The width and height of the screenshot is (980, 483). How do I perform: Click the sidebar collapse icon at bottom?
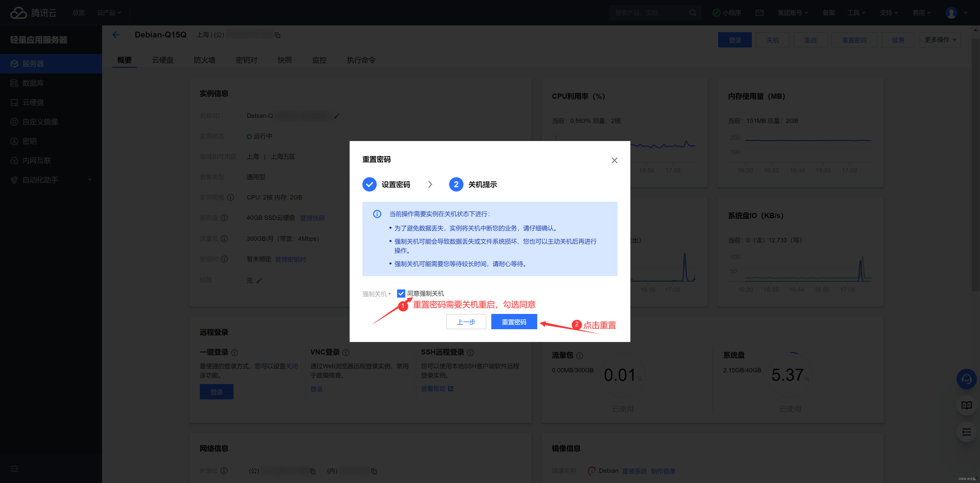click(15, 468)
